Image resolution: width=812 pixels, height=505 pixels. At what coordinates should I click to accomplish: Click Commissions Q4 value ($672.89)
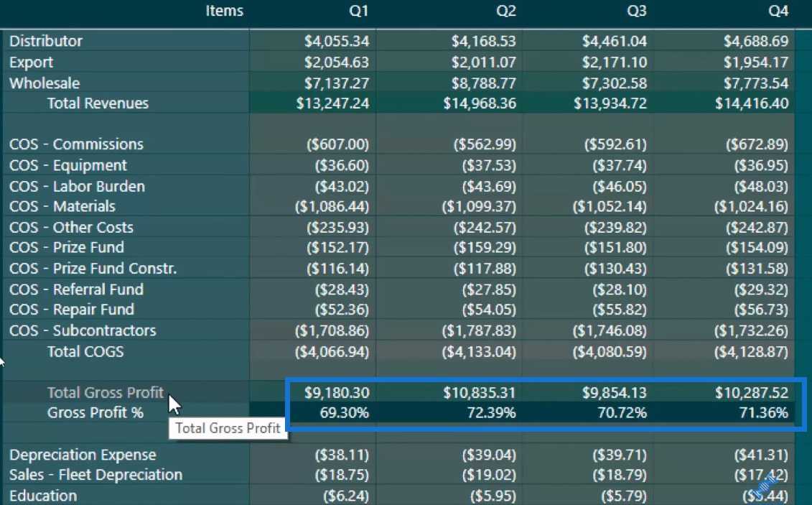(x=757, y=144)
